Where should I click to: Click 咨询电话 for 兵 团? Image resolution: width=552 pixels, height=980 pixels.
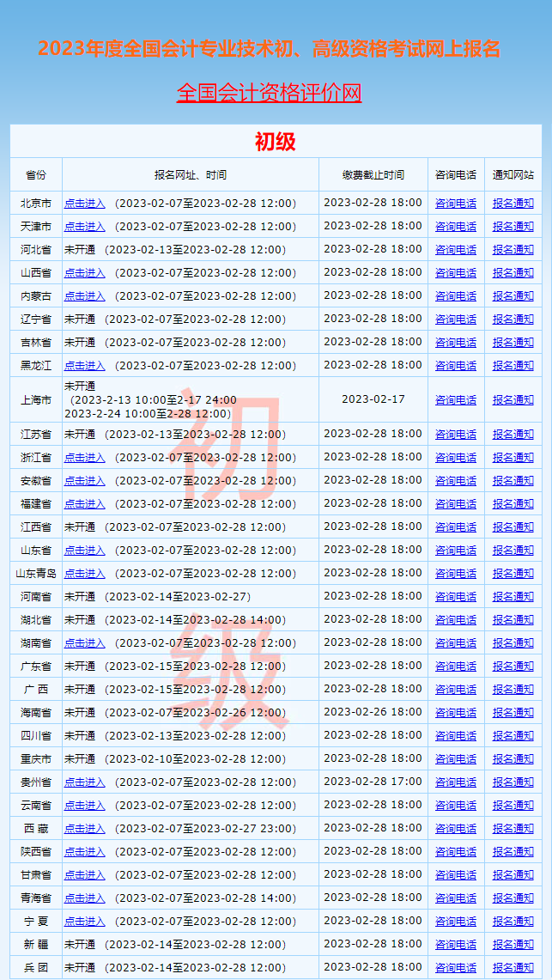tap(455, 968)
